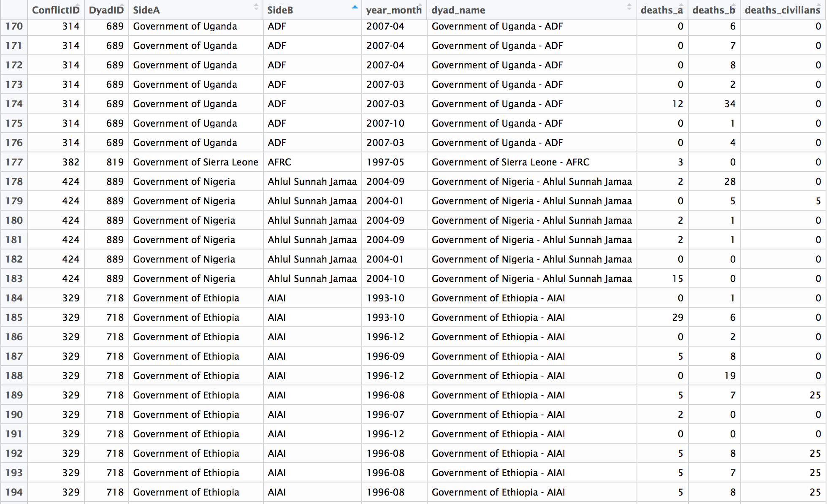Click the dyad_name column sort arrows icon

click(629, 7)
